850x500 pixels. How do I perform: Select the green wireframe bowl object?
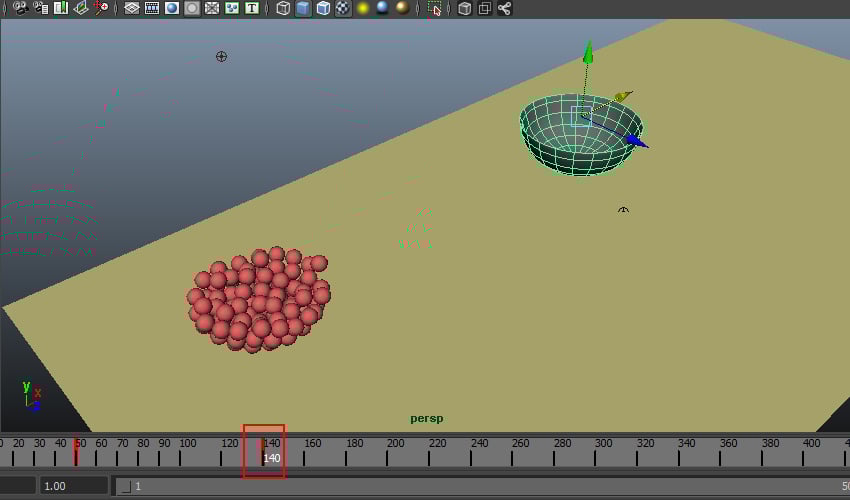coord(581,135)
